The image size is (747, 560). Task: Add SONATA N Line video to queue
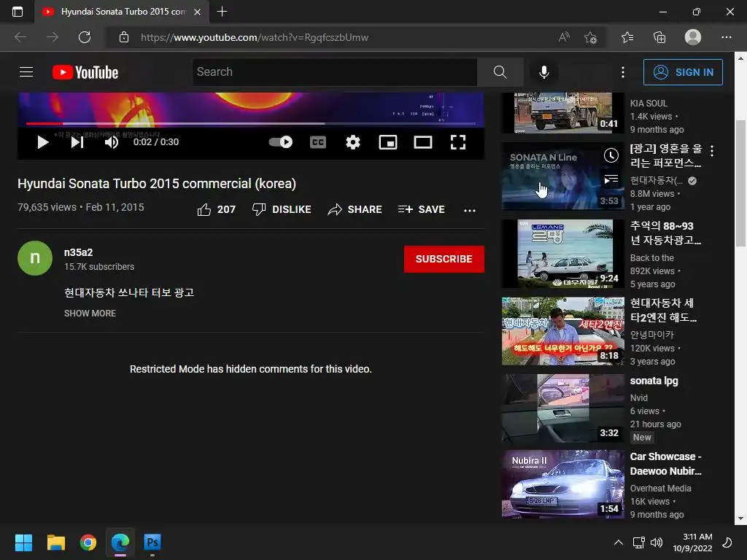(611, 179)
